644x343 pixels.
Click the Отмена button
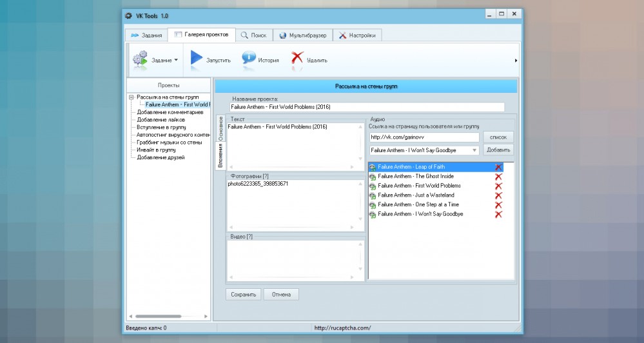click(281, 295)
